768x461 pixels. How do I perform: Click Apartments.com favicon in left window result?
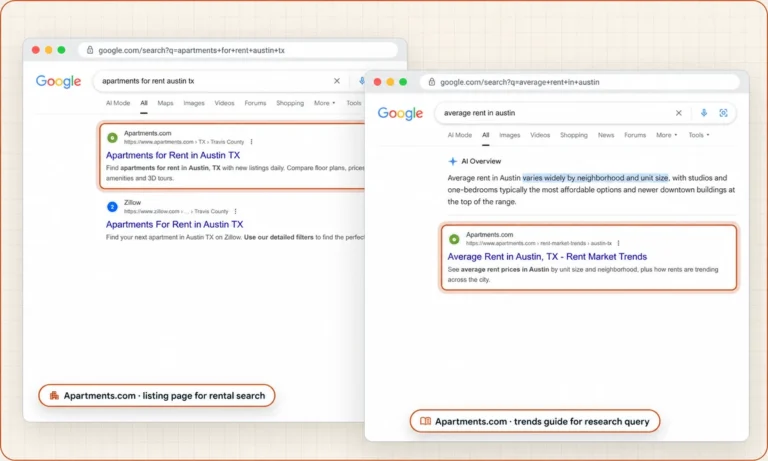pos(112,138)
